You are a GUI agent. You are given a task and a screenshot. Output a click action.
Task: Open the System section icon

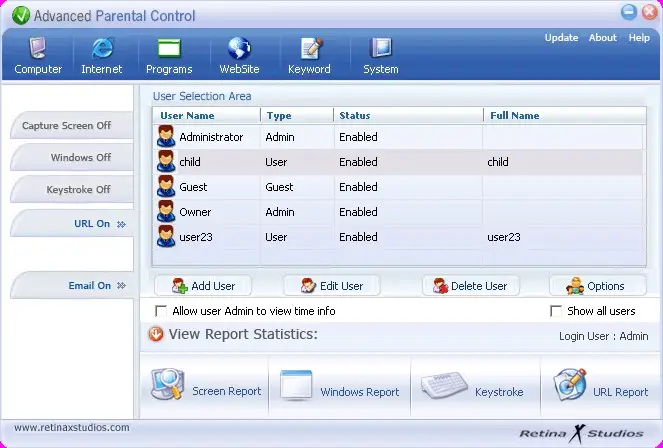pos(381,47)
